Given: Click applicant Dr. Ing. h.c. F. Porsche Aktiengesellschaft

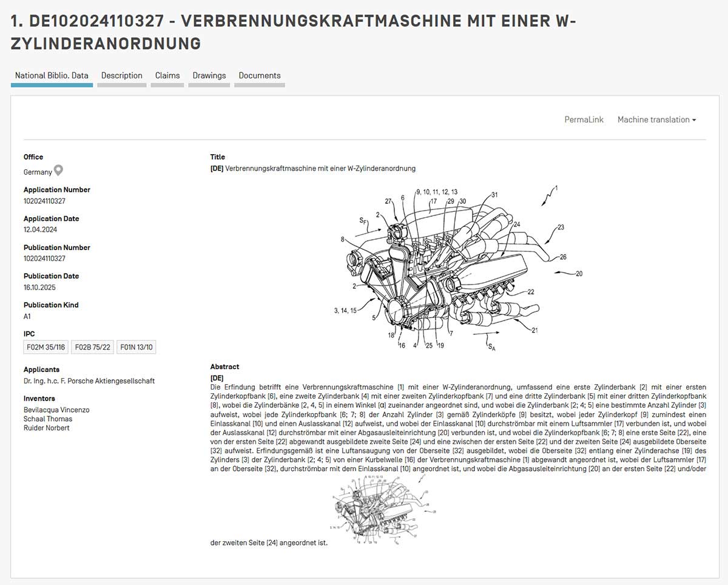Looking at the screenshot, I should [x=89, y=381].
